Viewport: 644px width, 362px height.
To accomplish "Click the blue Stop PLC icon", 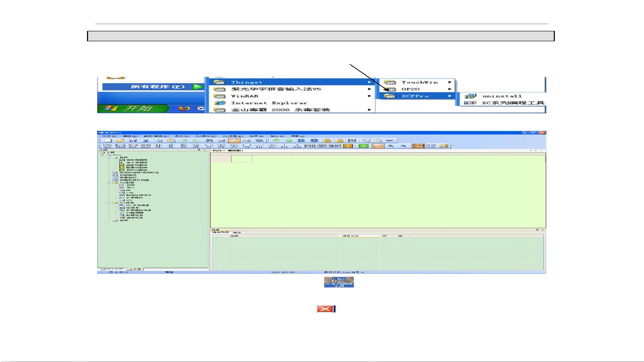I will (x=314, y=140).
